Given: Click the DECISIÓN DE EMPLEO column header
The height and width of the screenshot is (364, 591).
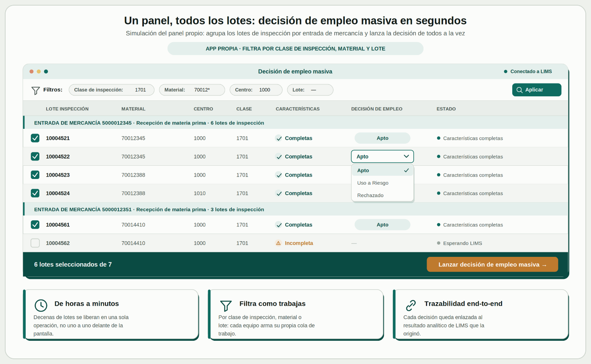Looking at the screenshot, I should click(x=377, y=109).
